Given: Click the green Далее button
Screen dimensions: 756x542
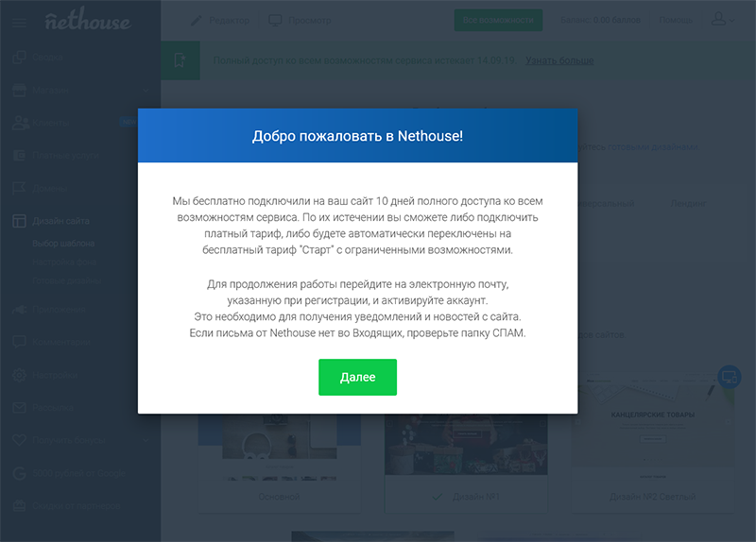Looking at the screenshot, I should [x=357, y=377].
